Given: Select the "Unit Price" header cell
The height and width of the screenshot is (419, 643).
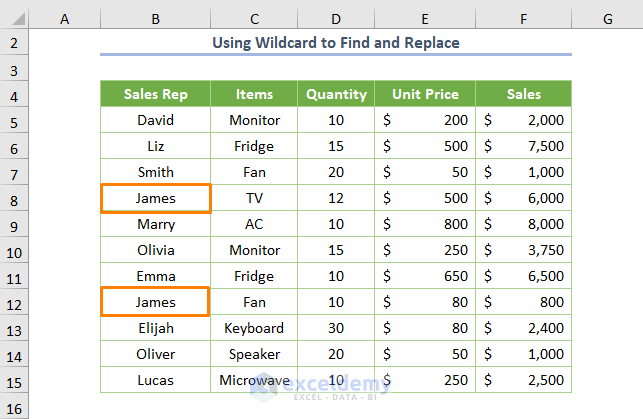Looking at the screenshot, I should click(425, 94).
